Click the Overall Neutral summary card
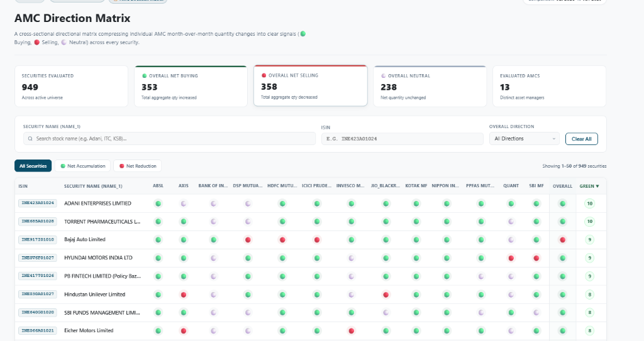The image size is (644, 341). coord(430,86)
